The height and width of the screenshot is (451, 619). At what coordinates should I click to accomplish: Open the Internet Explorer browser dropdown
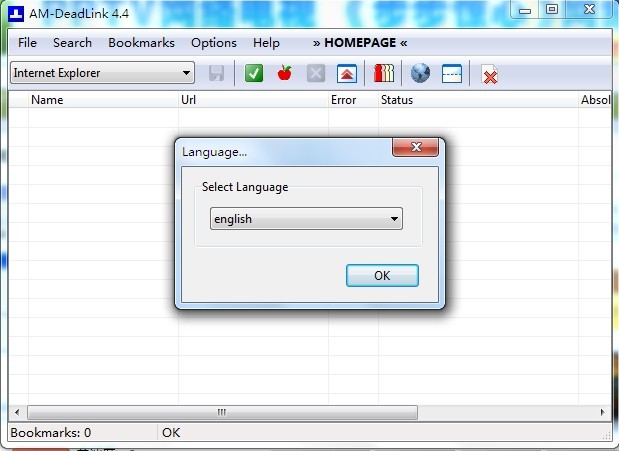click(102, 73)
